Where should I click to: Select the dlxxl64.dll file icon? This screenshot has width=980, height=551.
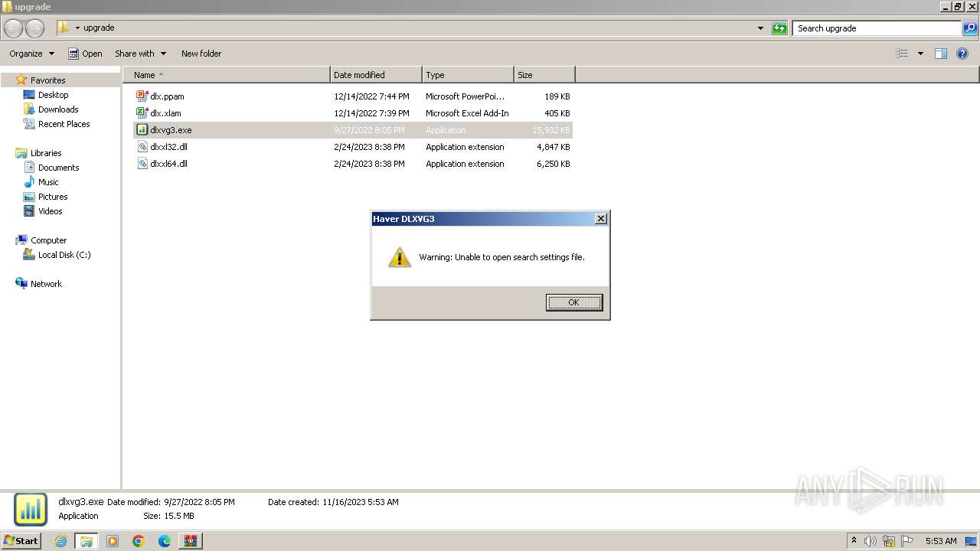pos(142,164)
